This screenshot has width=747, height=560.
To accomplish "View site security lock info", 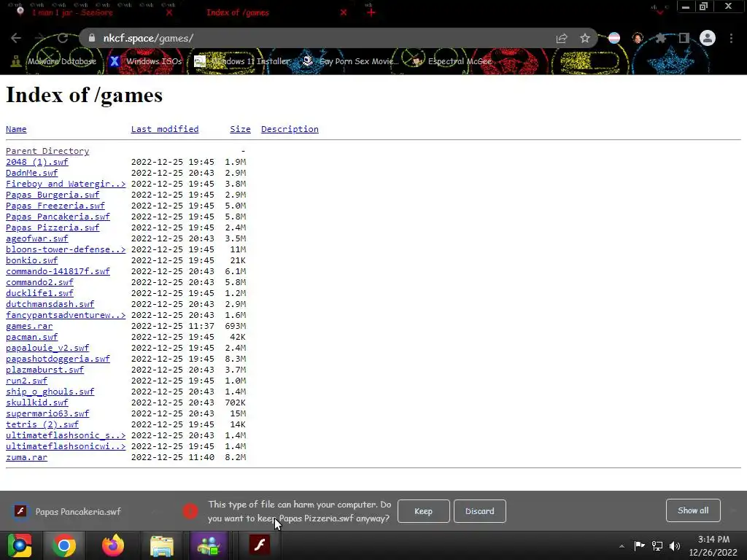I will [92, 38].
